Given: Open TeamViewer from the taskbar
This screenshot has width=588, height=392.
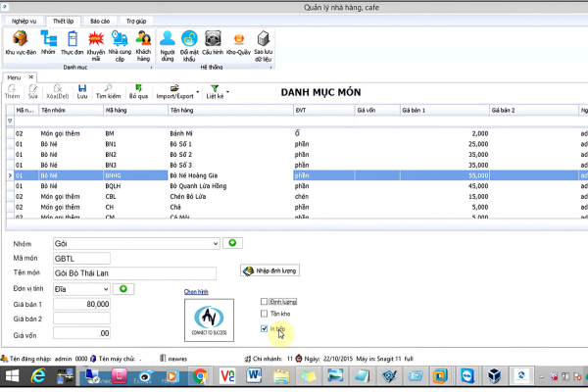Looking at the screenshot, I should (x=467, y=376).
